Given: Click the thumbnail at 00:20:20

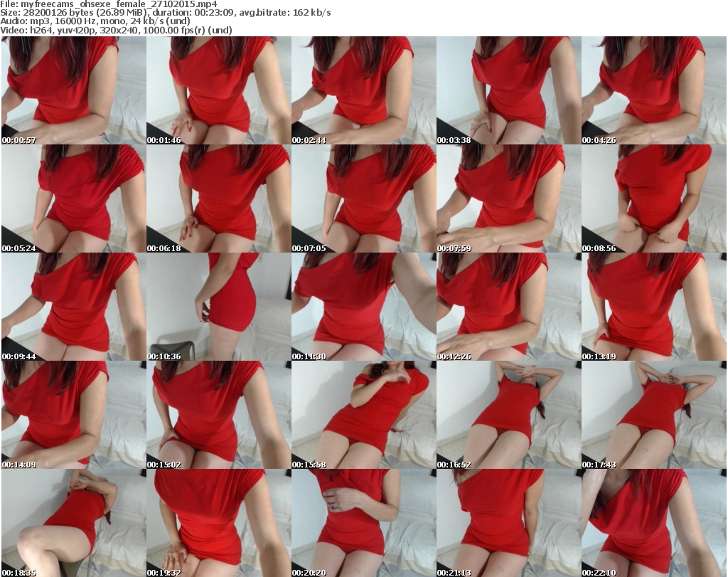Looking at the screenshot, I should (363, 523).
